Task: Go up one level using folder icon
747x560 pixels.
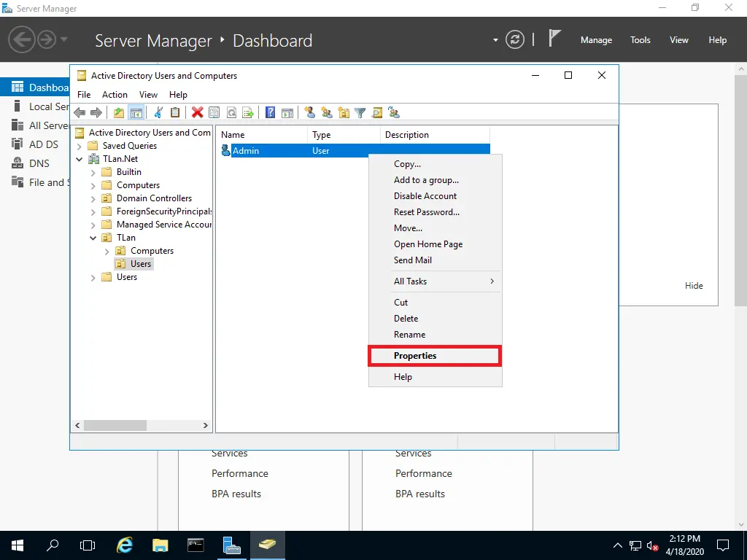Action: click(119, 113)
